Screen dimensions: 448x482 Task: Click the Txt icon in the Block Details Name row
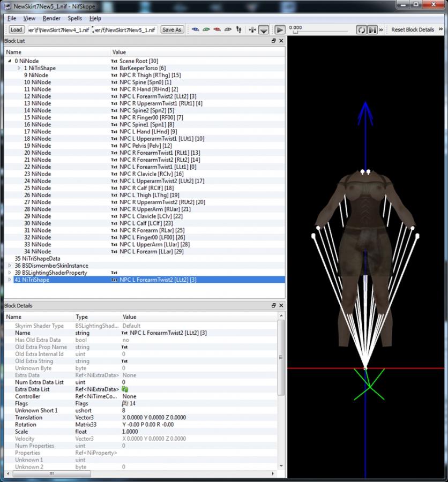point(125,333)
